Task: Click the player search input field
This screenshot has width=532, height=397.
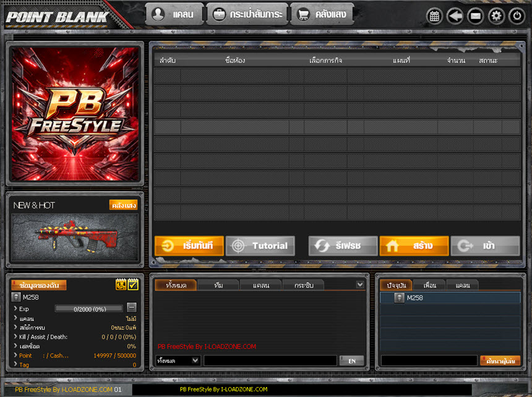Action: tap(429, 361)
